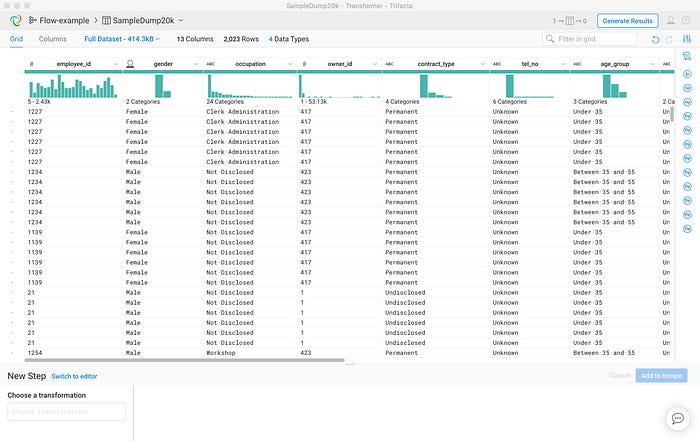Image resolution: width=700 pixels, height=441 pixels.
Task: Click the 5 - 2.43k range label
Action: click(39, 102)
